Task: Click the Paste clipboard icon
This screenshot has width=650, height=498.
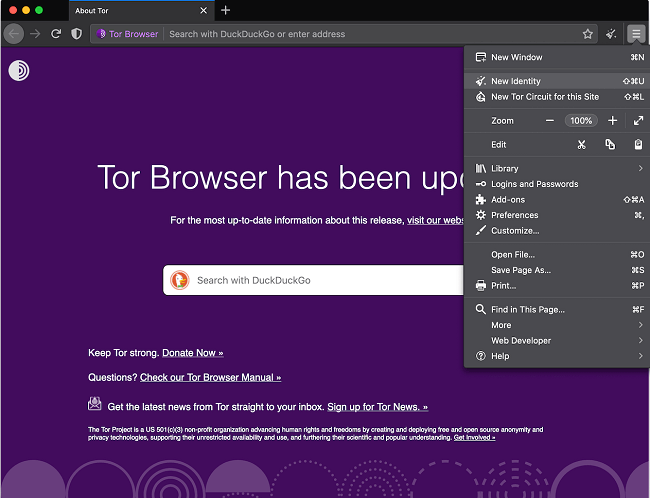Action: [x=638, y=144]
